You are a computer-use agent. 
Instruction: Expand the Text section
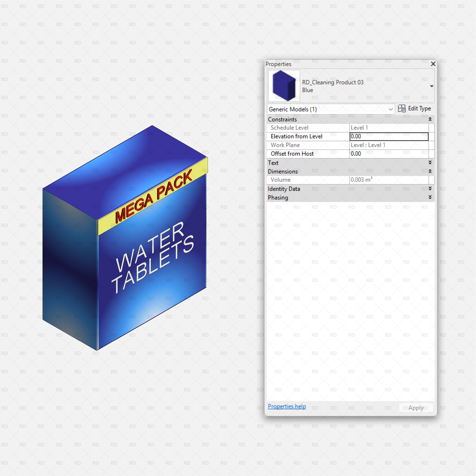(x=430, y=163)
